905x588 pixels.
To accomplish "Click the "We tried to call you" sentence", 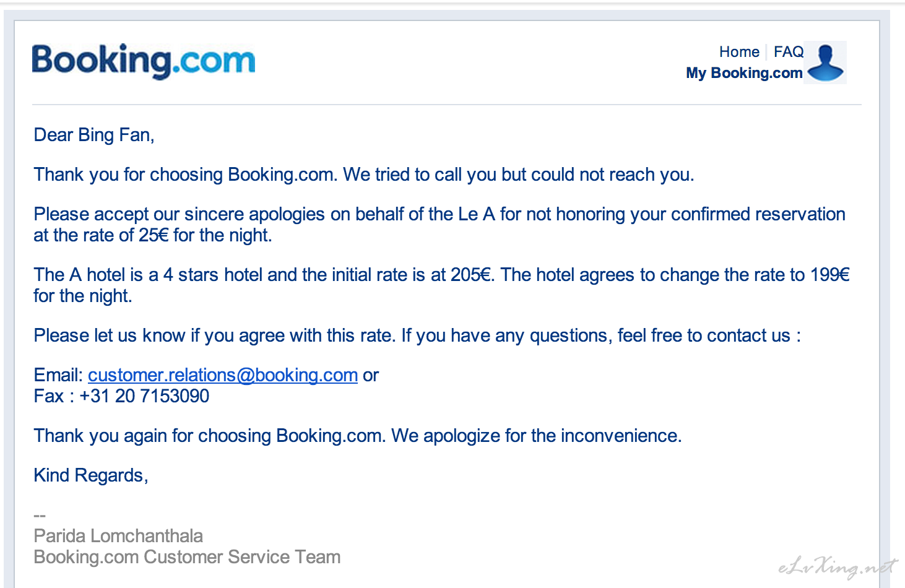I will click(x=519, y=175).
